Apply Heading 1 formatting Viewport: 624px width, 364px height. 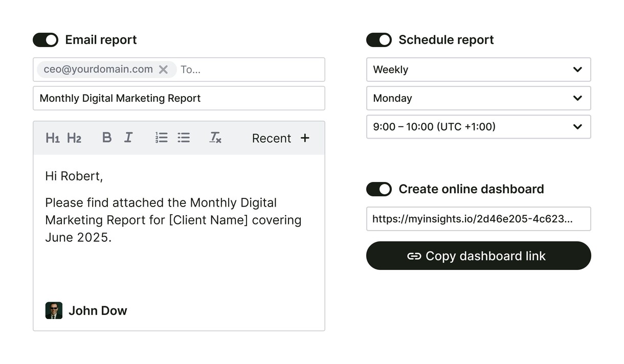53,138
